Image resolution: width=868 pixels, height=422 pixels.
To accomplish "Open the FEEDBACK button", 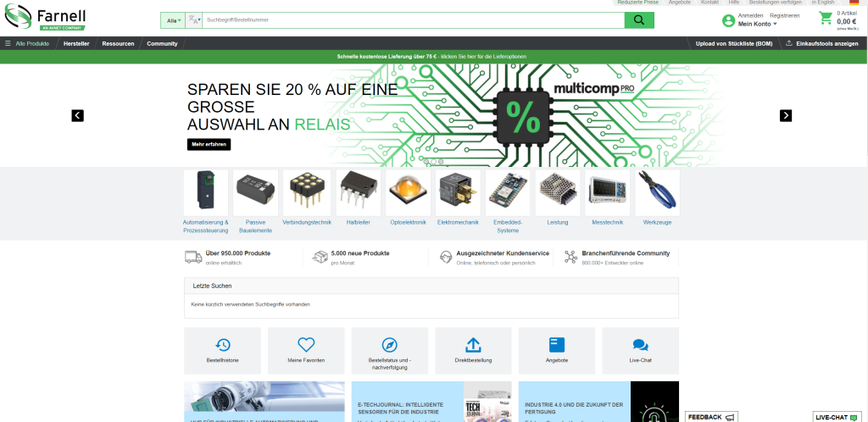I will click(711, 417).
